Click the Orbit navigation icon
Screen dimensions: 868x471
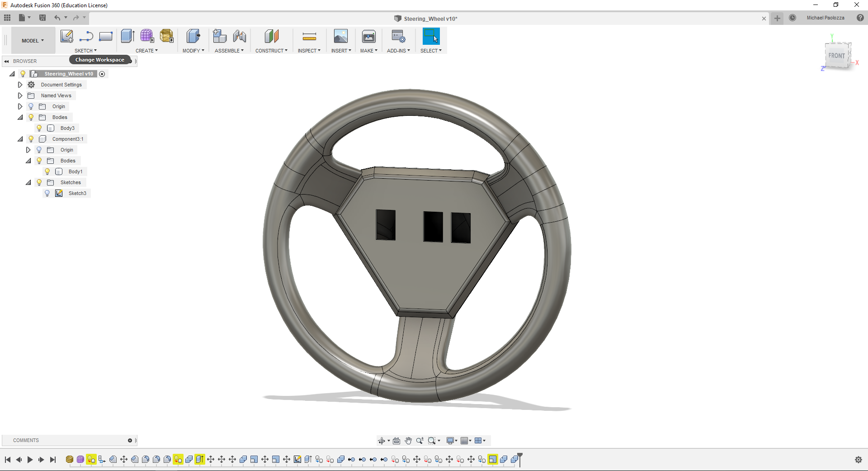[x=382, y=441]
